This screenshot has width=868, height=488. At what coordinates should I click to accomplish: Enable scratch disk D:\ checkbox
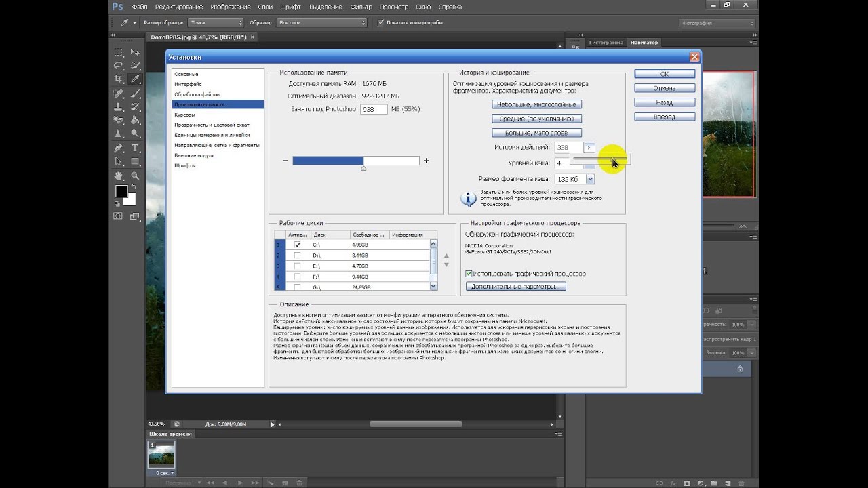click(297, 255)
